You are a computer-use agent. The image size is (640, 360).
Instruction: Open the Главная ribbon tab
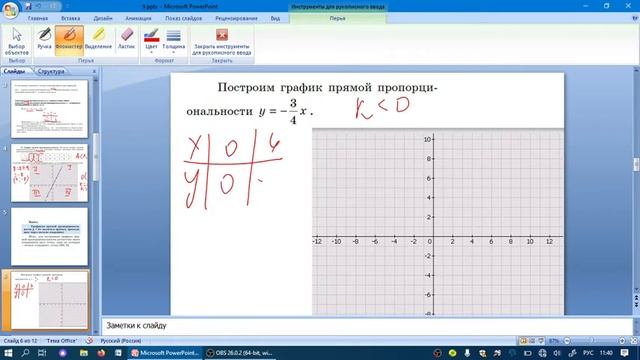(38, 18)
